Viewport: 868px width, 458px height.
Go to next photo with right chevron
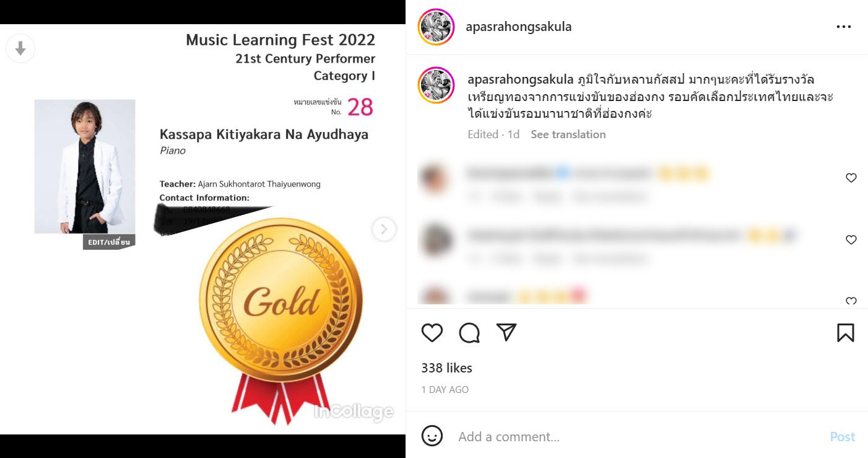(384, 229)
